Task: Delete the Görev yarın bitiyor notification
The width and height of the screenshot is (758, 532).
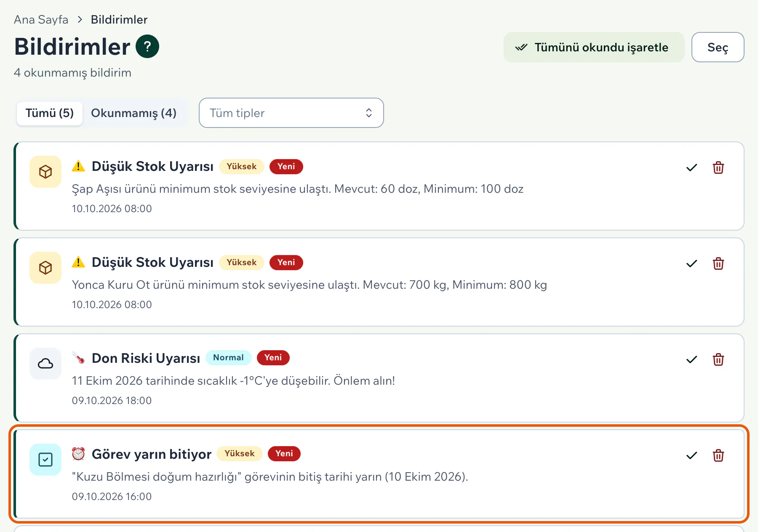Action: (718, 455)
